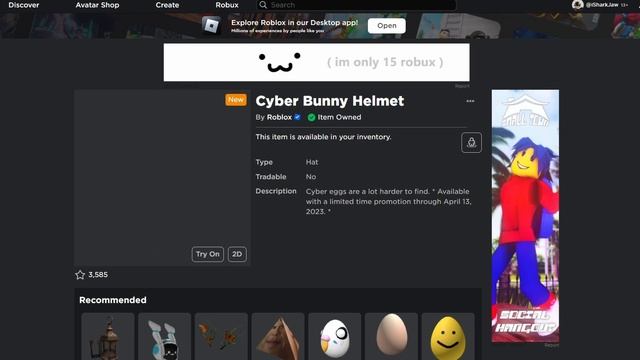Click the search magnifier icon
This screenshot has height=360, width=640.
click(263, 5)
